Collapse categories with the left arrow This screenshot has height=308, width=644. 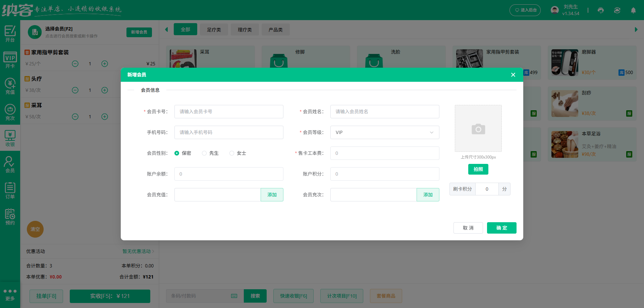166,29
